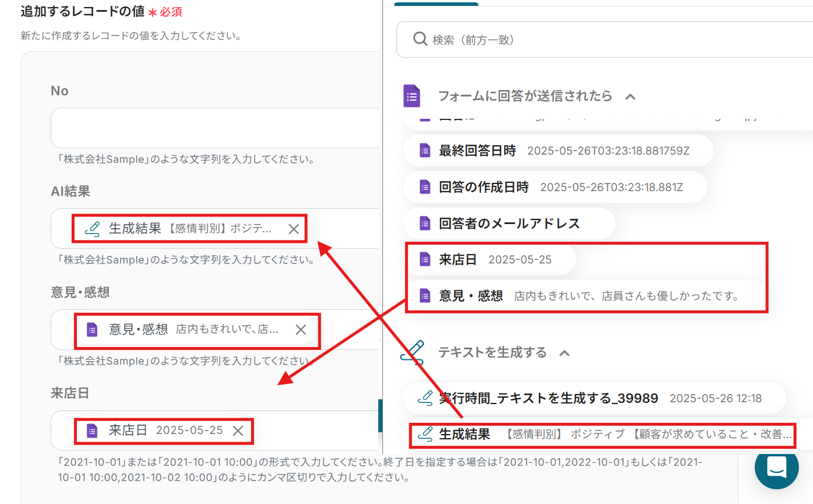Viewport: 813px width, 504px height.
Task: Click the form icon next to 意見・感想 in list
Action: coord(425,296)
